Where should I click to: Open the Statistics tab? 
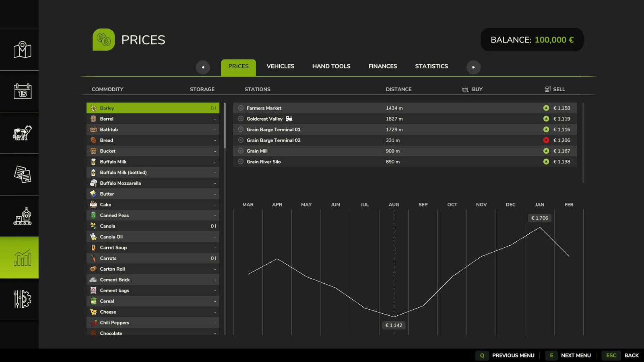(x=431, y=66)
